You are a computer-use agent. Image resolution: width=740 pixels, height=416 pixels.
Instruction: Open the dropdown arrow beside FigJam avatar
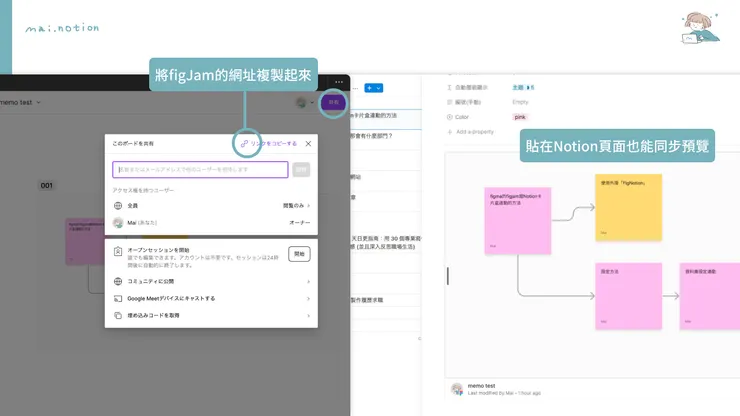312,102
